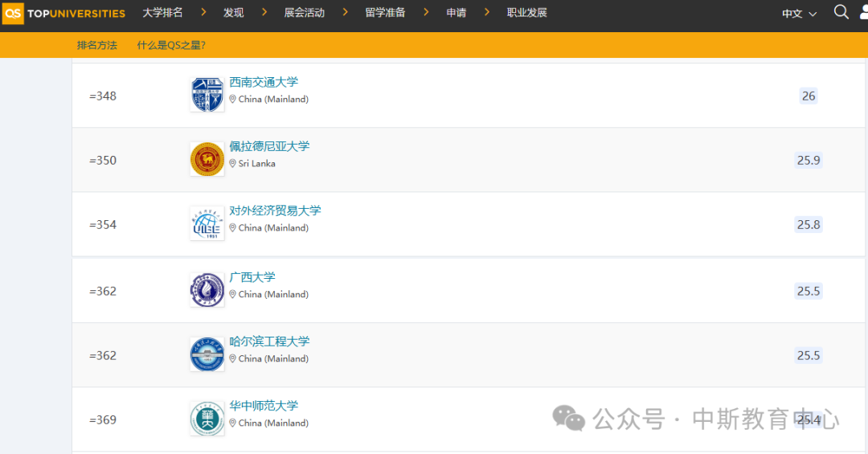Click Sri Lanka location text
Screen dimensions: 868x454
257,163
